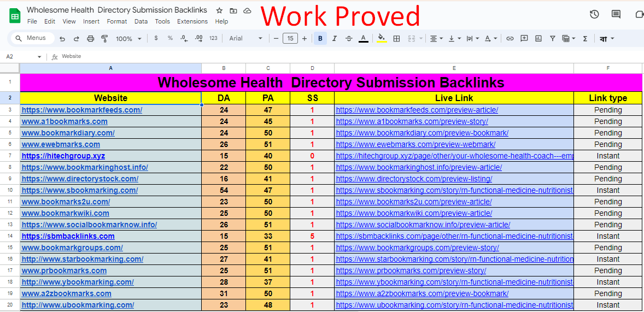
Task: Open the www.a2zbookmarks.com website link
Action: [66, 293]
